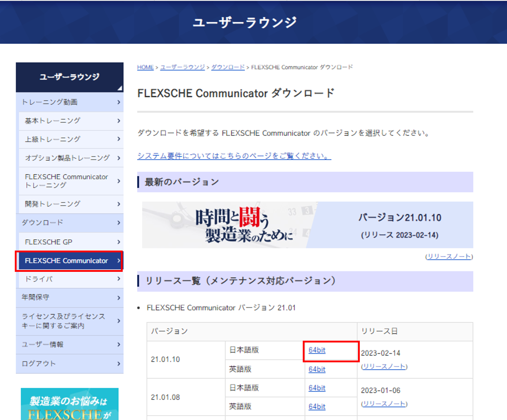The height and width of the screenshot is (420, 507).
Task: Select 基本トレーニング sidebar item
Action: click(x=53, y=121)
